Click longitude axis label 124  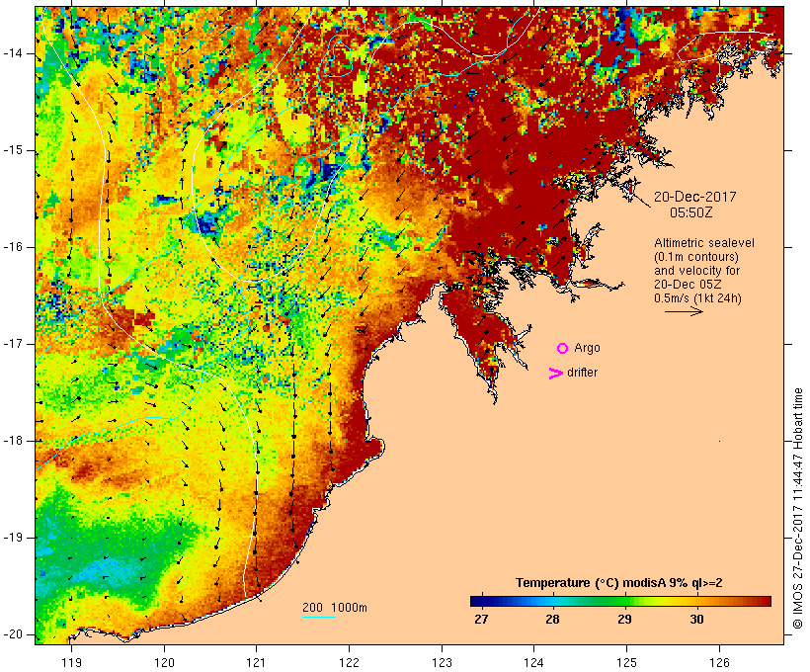534,662
